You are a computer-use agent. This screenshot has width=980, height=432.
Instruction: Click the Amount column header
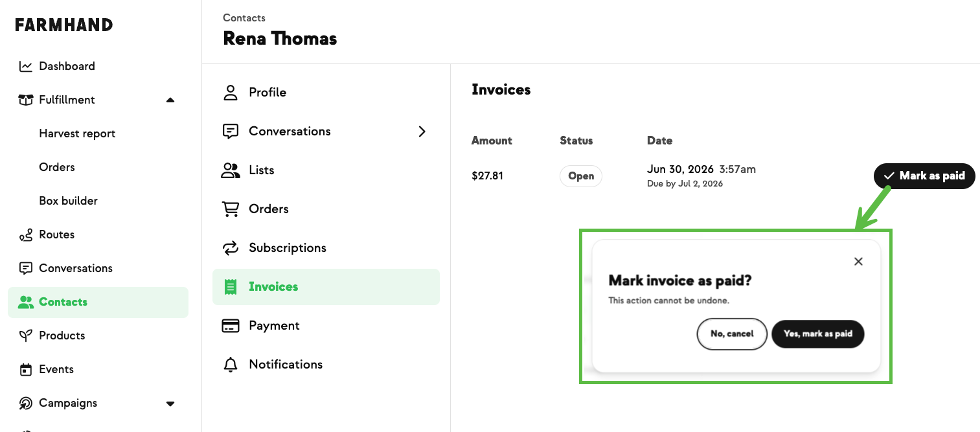(492, 141)
